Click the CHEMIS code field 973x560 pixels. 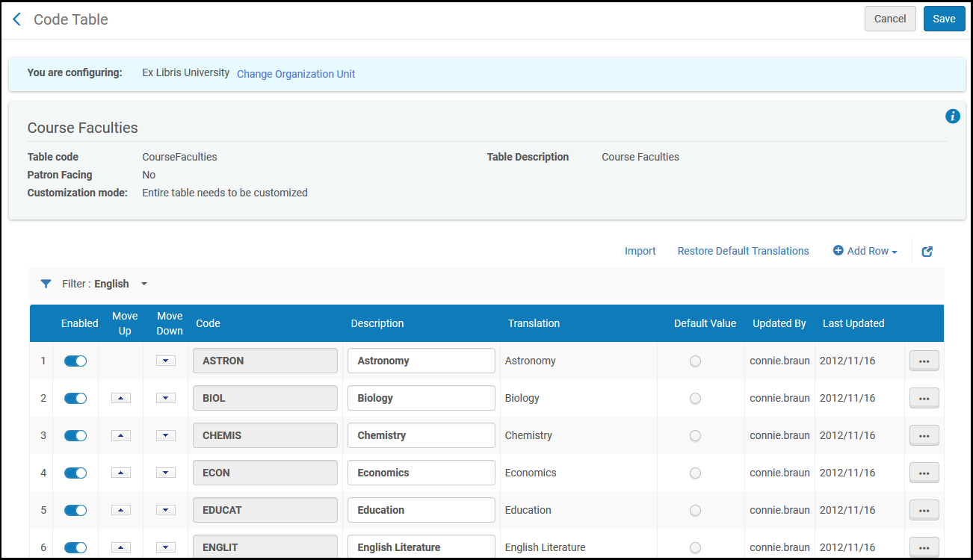coord(265,435)
